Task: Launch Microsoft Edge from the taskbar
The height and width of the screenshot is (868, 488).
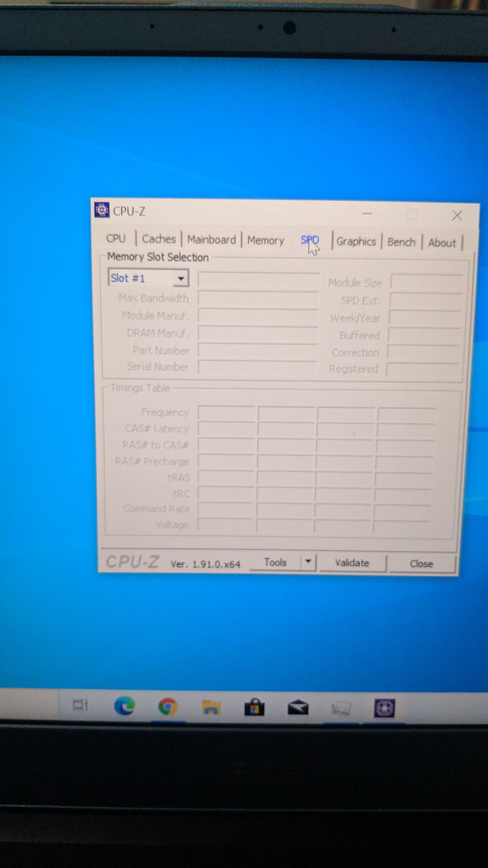Action: click(x=125, y=706)
